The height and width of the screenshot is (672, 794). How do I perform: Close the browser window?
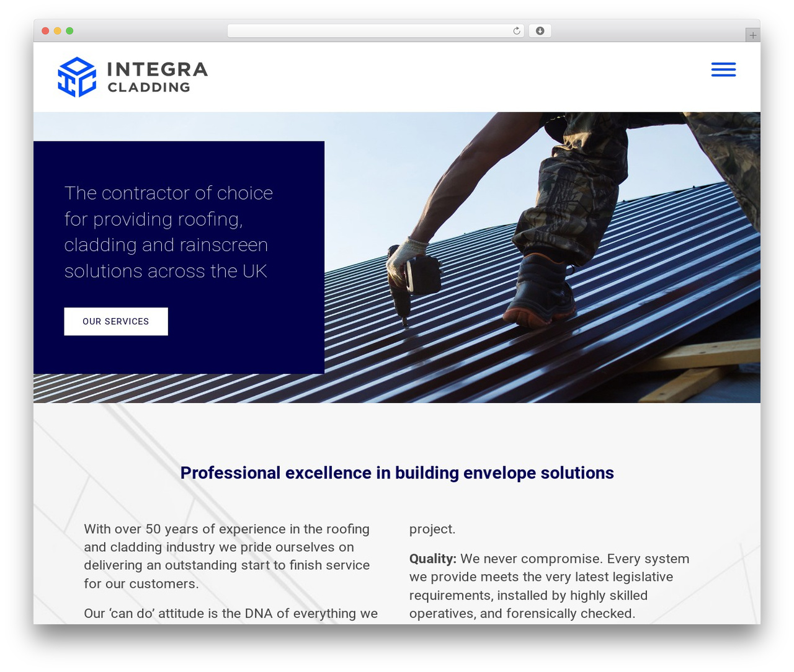45,31
